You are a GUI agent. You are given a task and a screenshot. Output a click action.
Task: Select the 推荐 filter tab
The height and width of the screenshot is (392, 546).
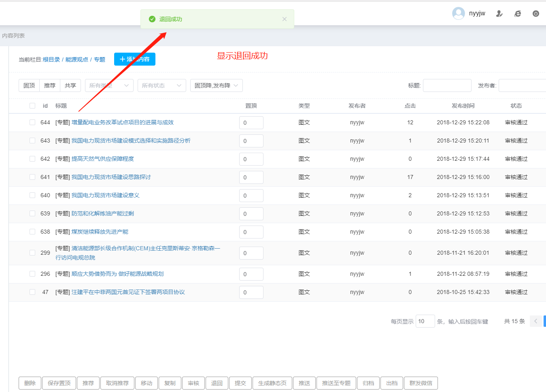pyautogui.click(x=50, y=85)
